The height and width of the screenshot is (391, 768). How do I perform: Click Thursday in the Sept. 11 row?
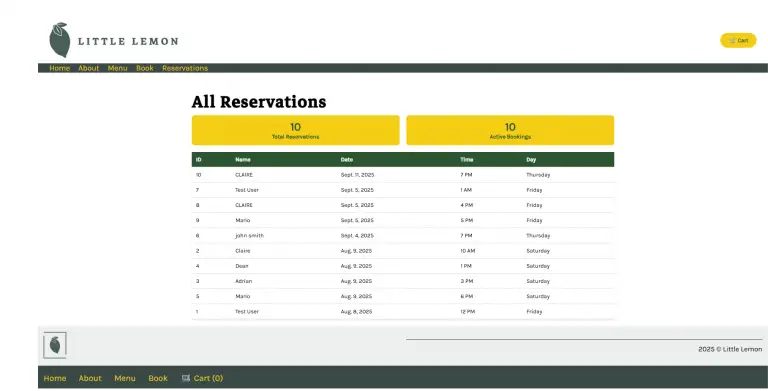pyautogui.click(x=538, y=175)
